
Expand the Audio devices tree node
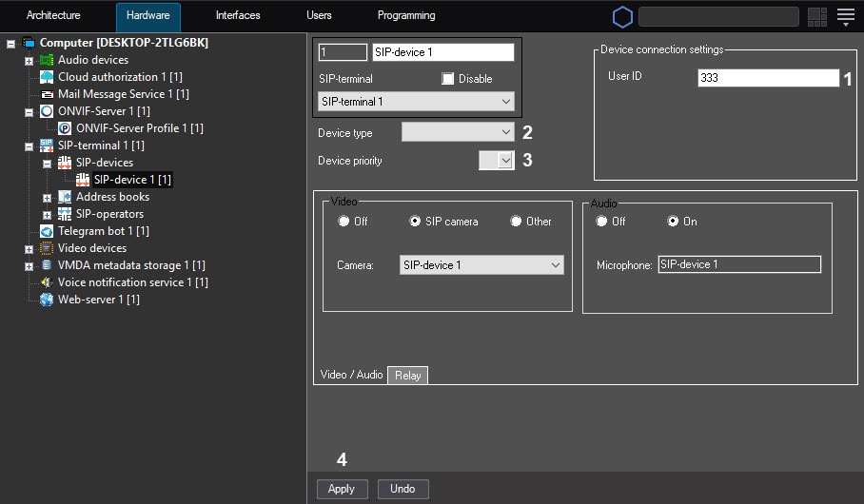click(x=29, y=60)
